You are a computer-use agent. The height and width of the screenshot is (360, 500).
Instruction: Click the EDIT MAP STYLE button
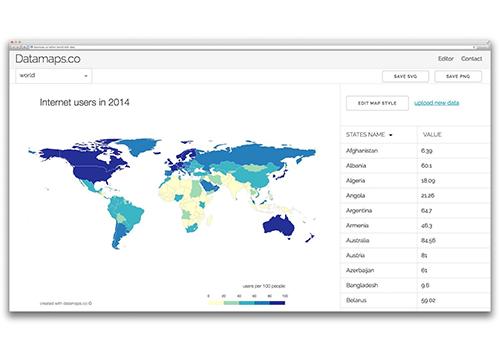click(377, 103)
